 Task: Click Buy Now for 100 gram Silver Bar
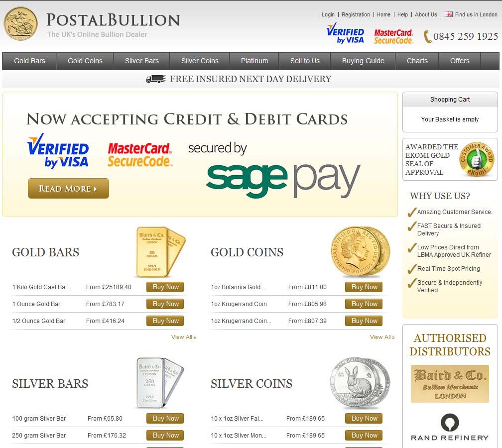(165, 418)
